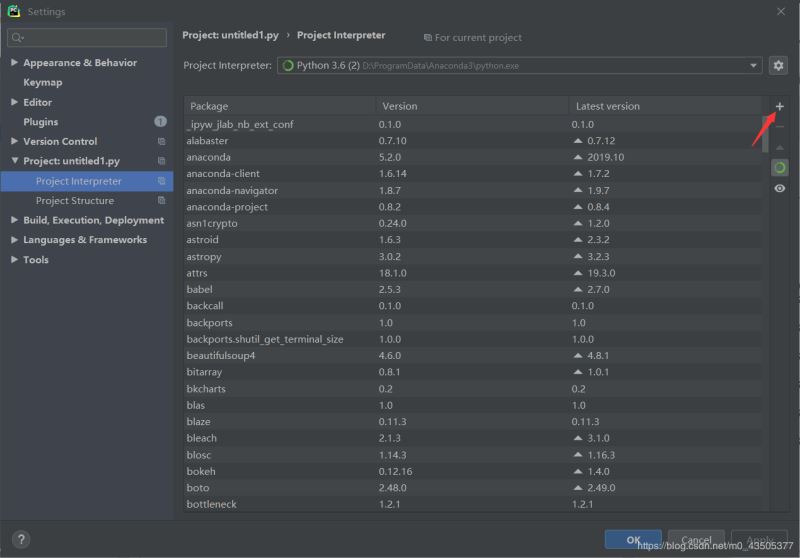Click the update arrow for bokeh
The width and height of the screenshot is (800, 558).
click(578, 471)
